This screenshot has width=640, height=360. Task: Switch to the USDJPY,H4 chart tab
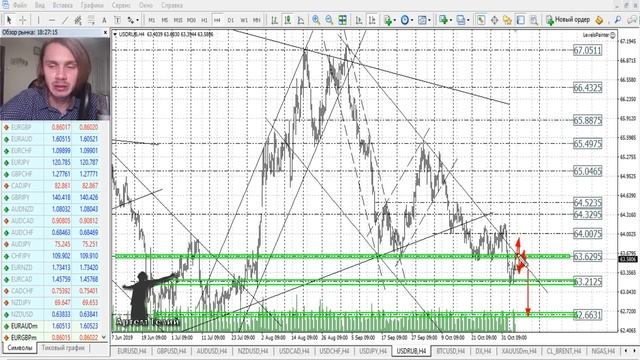click(372, 351)
